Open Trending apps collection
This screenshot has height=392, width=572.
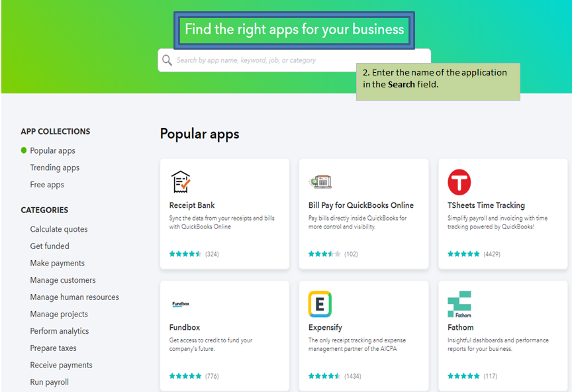pyautogui.click(x=55, y=168)
